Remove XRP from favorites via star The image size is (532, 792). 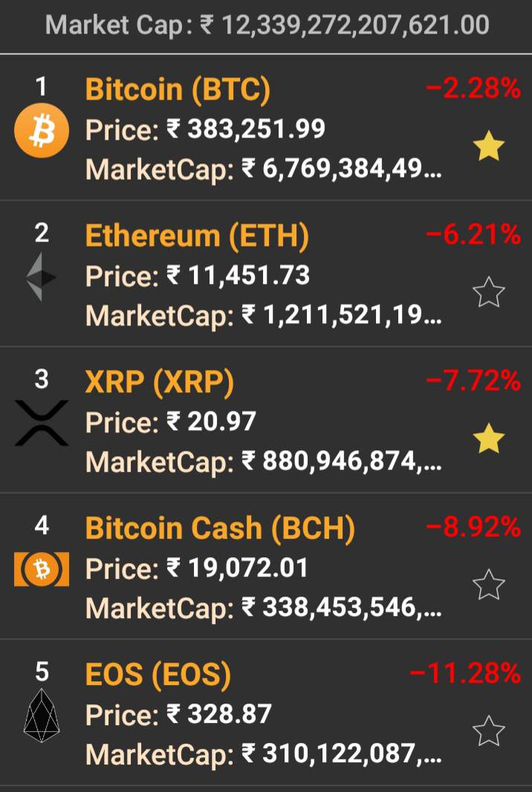coord(488,439)
